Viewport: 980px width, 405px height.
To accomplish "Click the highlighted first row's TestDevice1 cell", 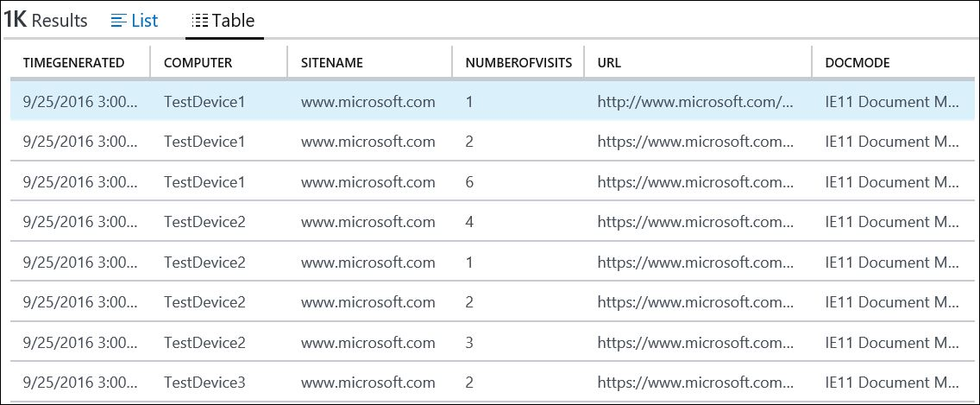I will pyautogui.click(x=204, y=102).
